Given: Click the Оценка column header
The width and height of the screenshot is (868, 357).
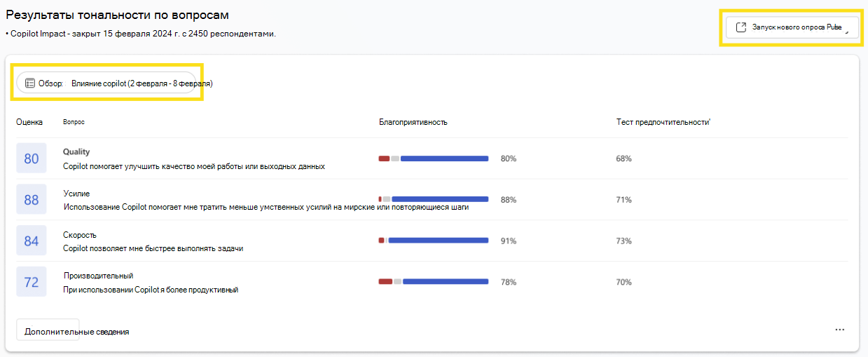Looking at the screenshot, I should 29,122.
